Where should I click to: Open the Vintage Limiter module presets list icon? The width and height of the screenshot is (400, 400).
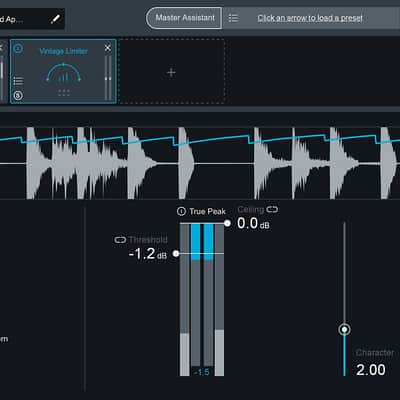pyautogui.click(x=18, y=81)
